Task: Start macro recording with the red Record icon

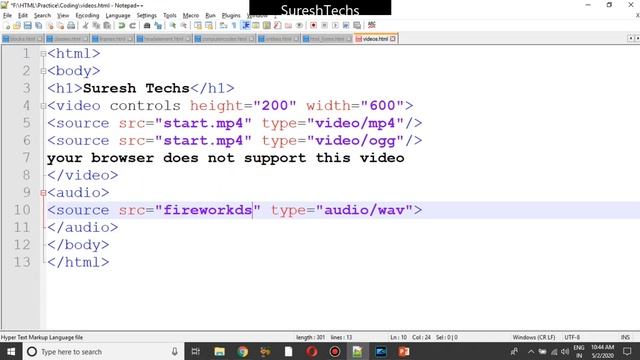Action: [x=313, y=26]
